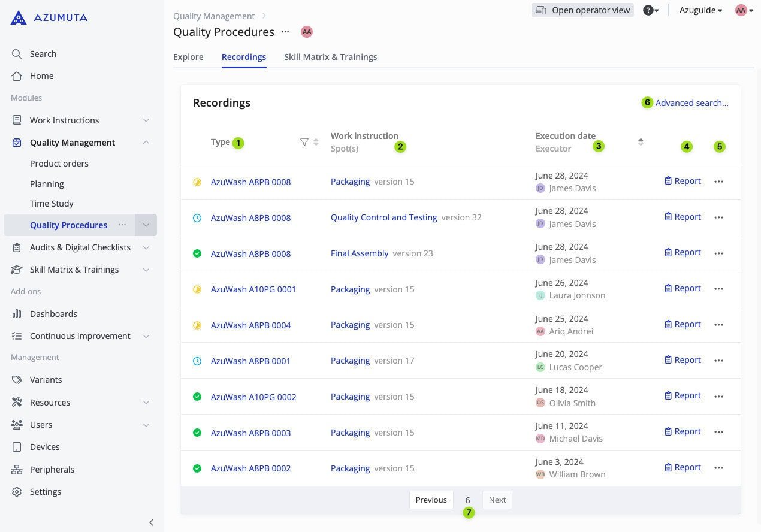Image resolution: width=761 pixels, height=532 pixels.
Task: Open the AA account avatar menu
Action: (x=741, y=10)
